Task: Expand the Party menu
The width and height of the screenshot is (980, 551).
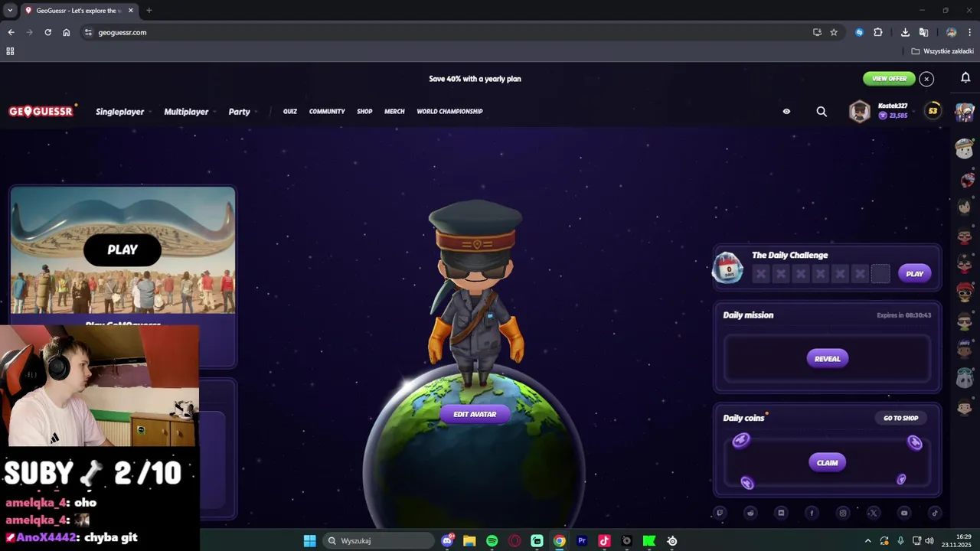Action: click(x=242, y=112)
